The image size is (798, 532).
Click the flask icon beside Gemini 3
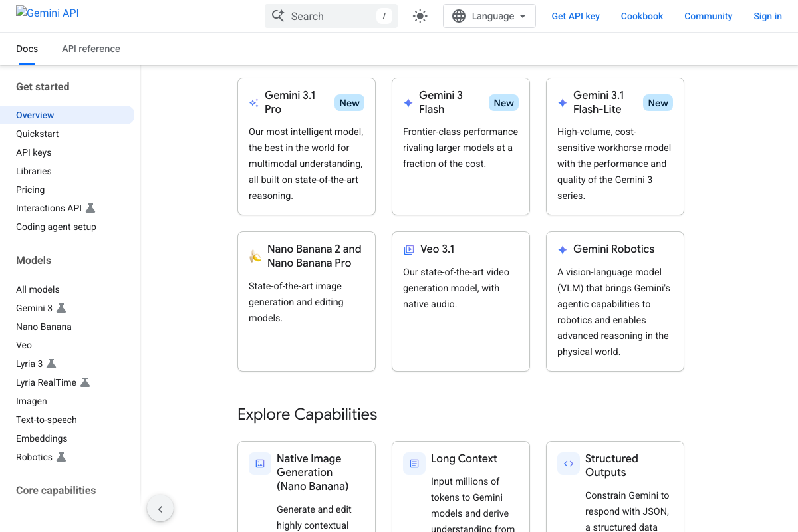(x=61, y=308)
